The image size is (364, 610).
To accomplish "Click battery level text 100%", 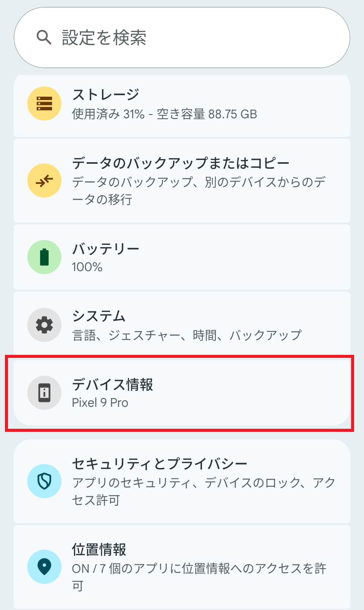I will click(87, 267).
